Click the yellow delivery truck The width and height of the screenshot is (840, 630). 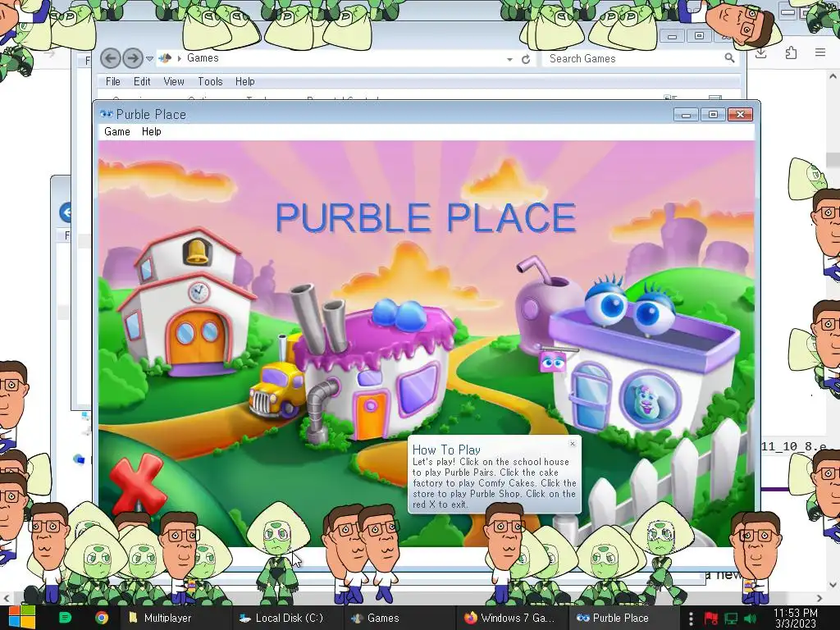(x=276, y=390)
